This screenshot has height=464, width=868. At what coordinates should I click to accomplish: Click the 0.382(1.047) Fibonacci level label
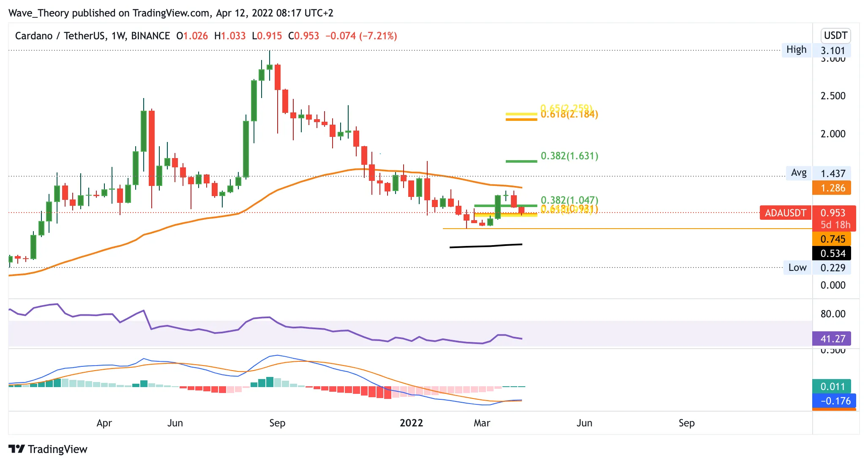coord(569,200)
